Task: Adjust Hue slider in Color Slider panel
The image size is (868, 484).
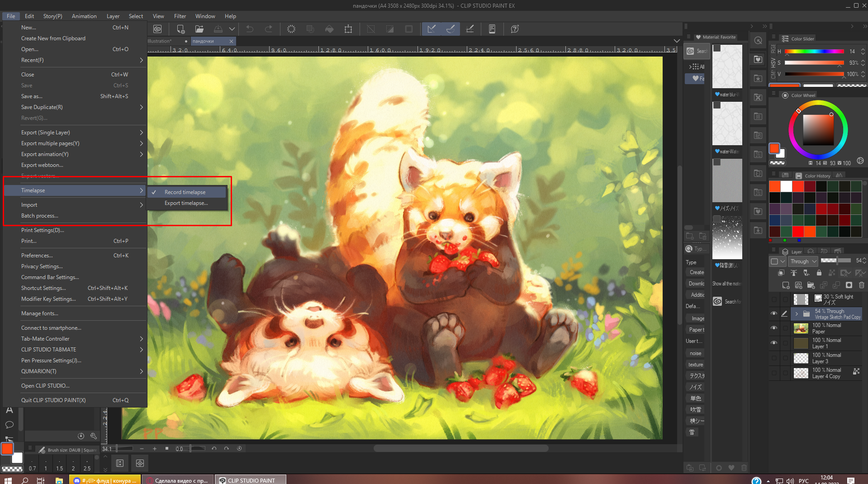Action: [814, 52]
